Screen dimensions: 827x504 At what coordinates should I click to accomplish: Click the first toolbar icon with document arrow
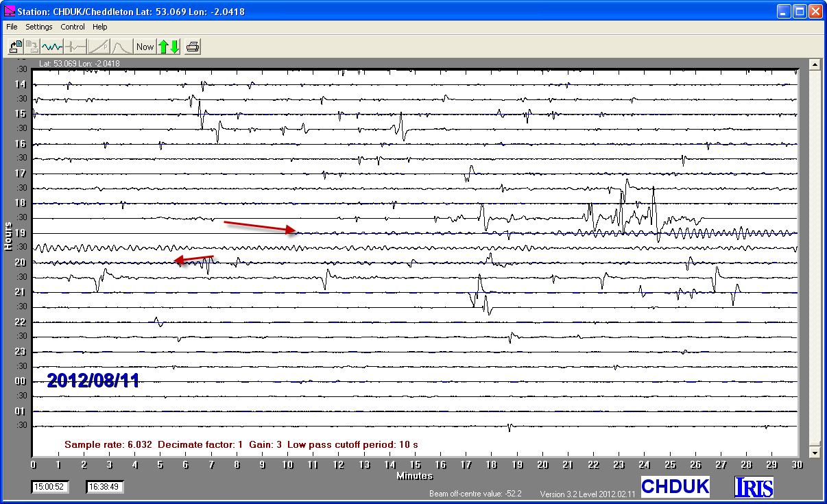tap(16, 47)
